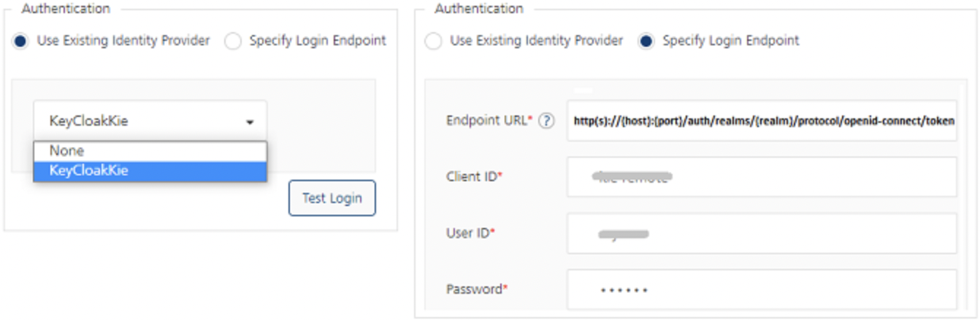Click the User ID input field

761,233
